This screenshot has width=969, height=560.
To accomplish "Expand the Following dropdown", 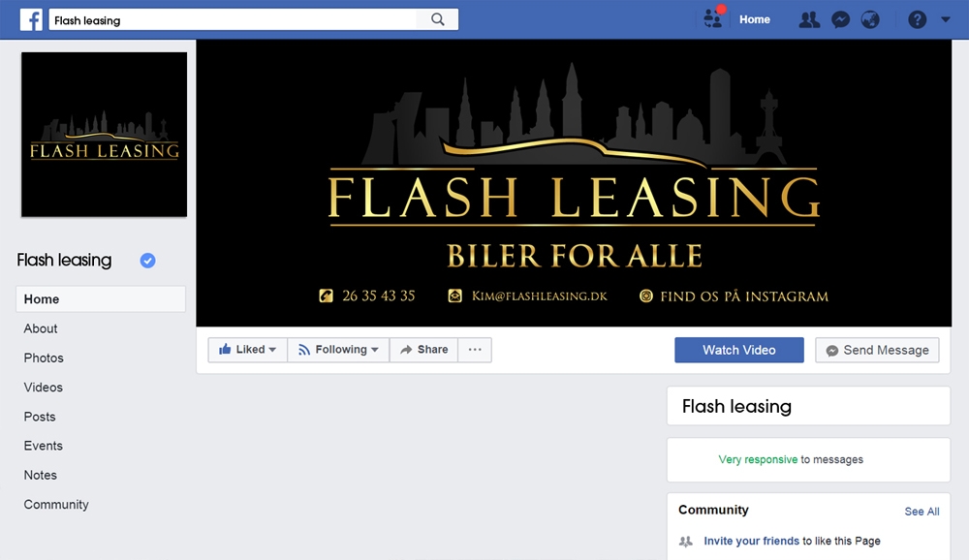I will (x=338, y=350).
